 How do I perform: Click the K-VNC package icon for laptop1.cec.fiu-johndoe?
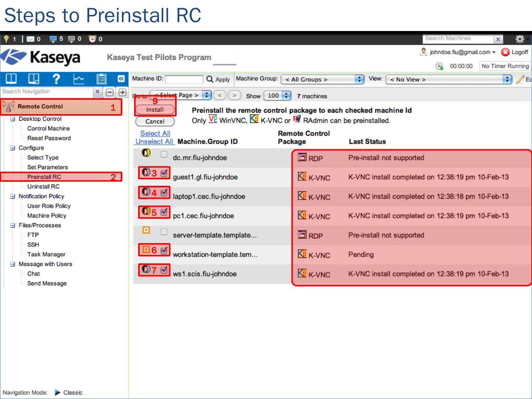point(302,196)
